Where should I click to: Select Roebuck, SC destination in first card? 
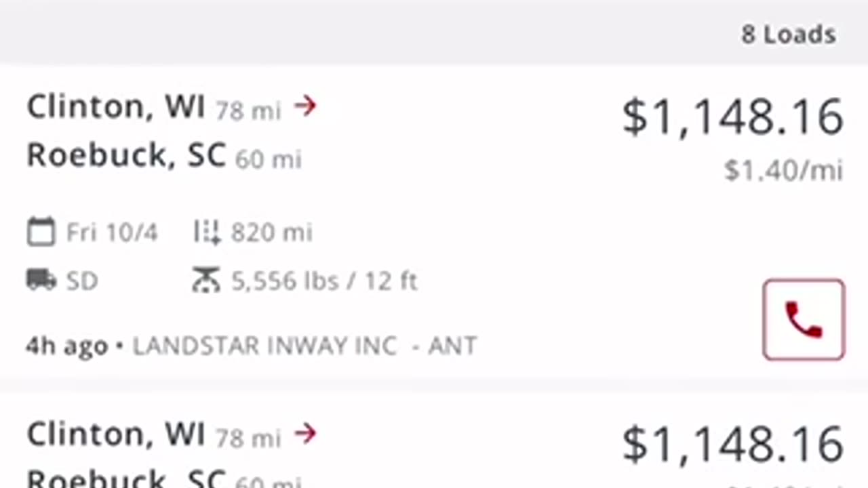point(125,155)
